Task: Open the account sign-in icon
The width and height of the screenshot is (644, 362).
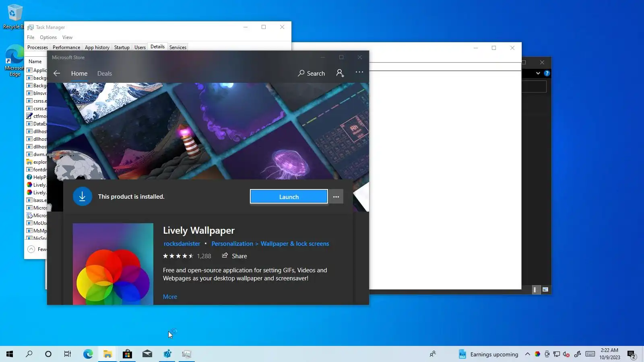Action: (340, 73)
